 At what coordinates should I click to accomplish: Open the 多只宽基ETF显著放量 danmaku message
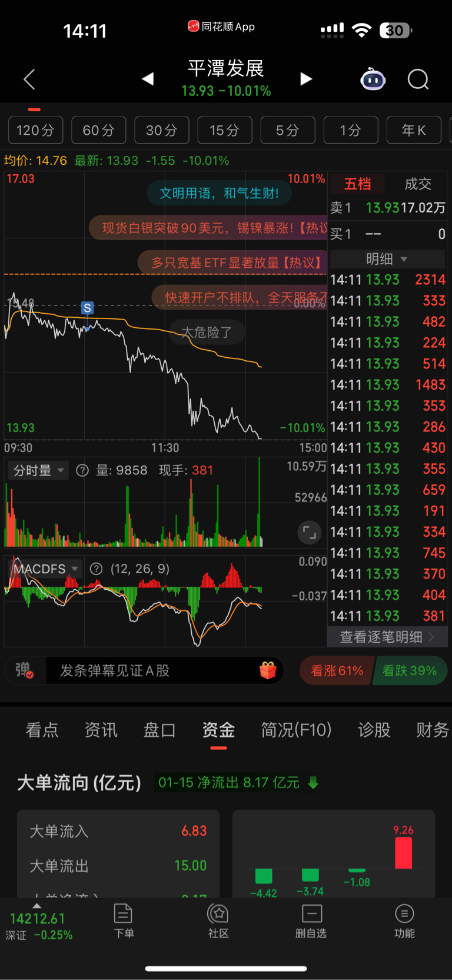tap(233, 263)
